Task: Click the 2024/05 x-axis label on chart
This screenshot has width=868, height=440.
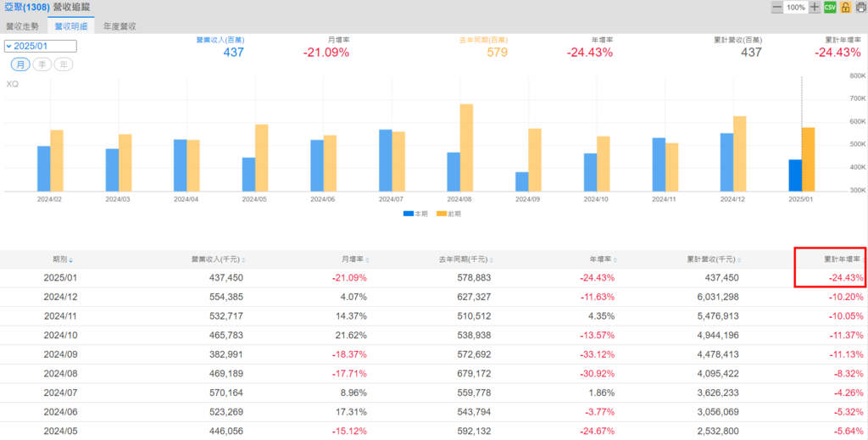Action: coord(254,198)
